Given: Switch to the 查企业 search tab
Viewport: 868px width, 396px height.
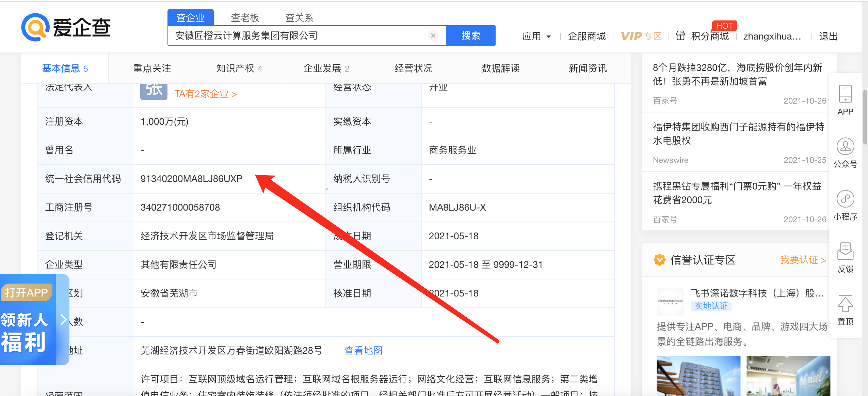Looking at the screenshot, I should [191, 17].
